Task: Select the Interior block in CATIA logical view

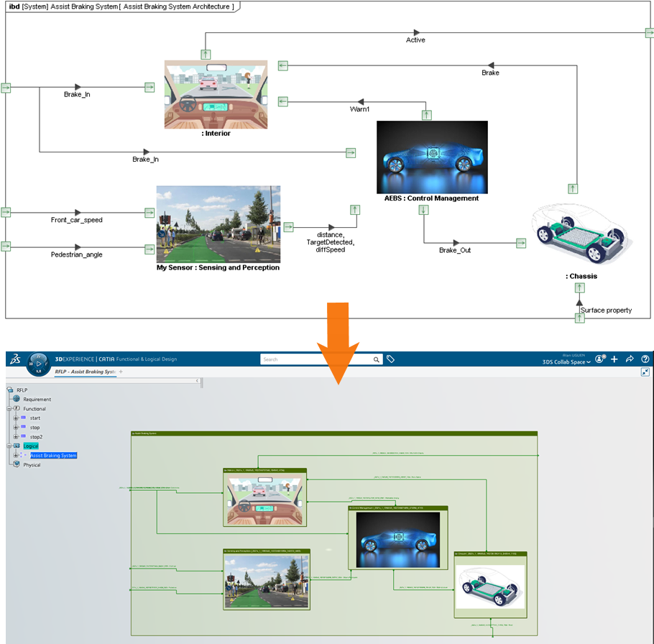Action: pos(265,497)
